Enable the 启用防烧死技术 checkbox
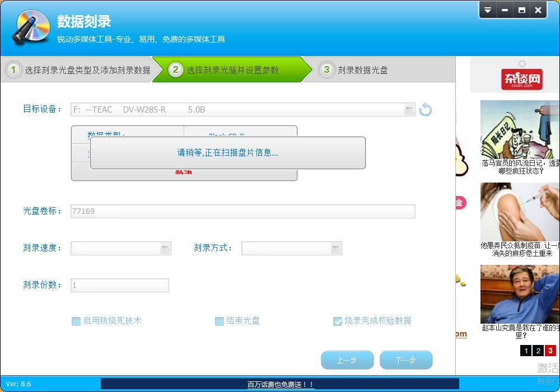Screen dimensions: 560x392 76,321
